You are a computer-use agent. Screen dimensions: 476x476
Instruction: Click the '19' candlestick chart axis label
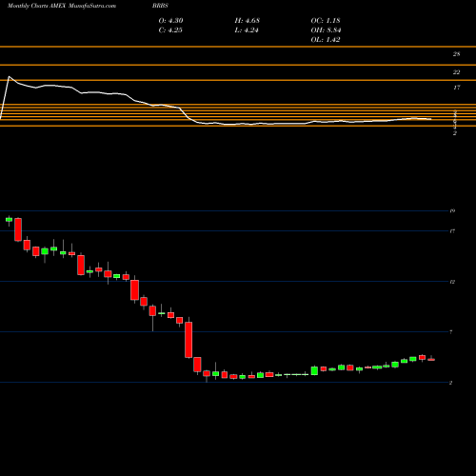452,210
